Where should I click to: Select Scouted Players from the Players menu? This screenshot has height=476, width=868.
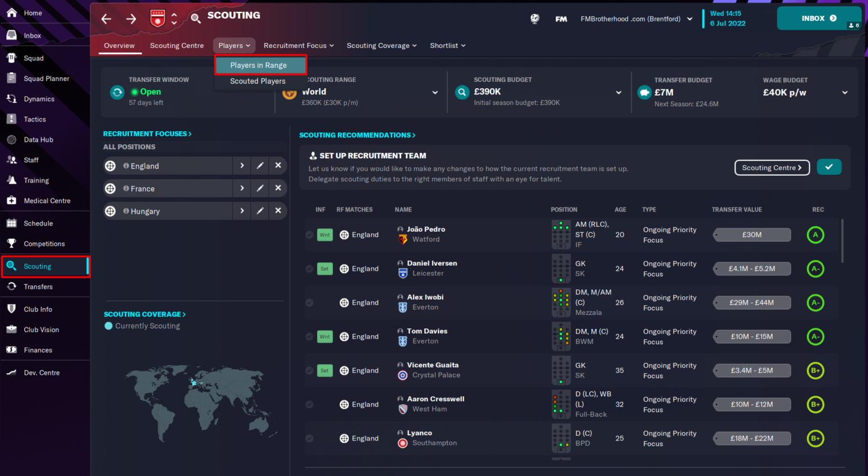pos(258,81)
